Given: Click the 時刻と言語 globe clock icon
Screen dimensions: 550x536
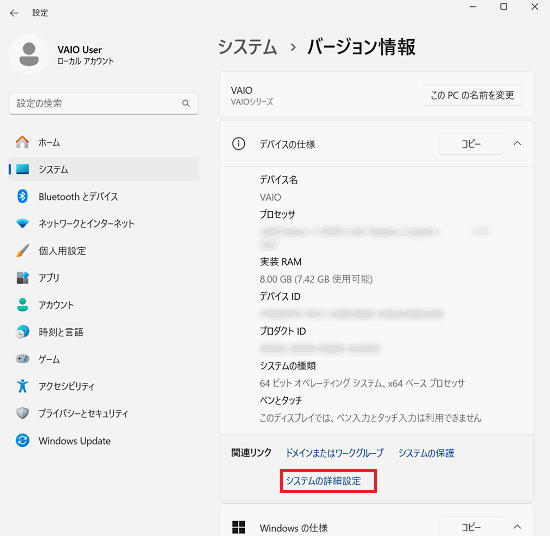Looking at the screenshot, I should (x=22, y=331).
